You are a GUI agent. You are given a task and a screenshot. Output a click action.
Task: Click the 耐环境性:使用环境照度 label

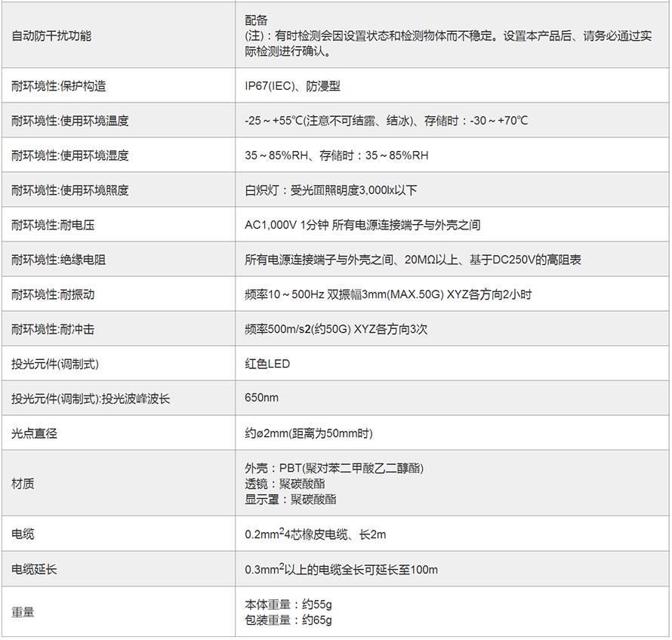click(70, 190)
